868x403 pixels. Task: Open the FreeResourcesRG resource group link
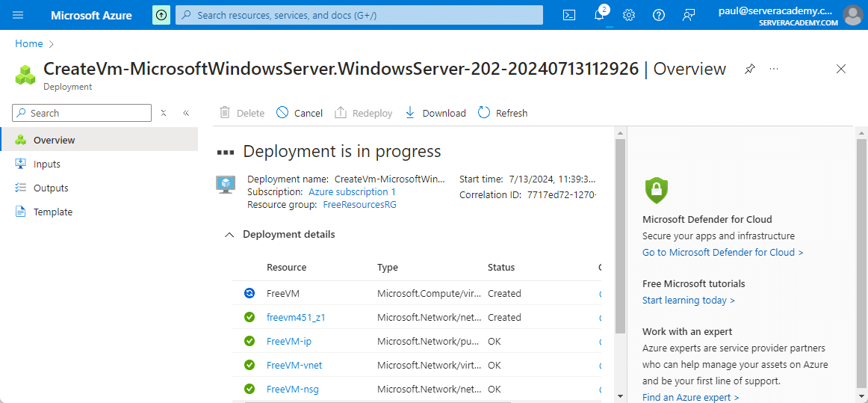(x=359, y=204)
